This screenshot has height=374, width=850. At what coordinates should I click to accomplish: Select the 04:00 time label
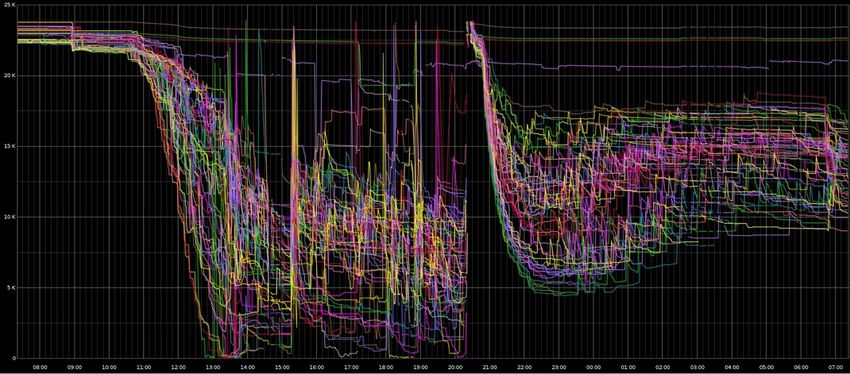(732, 367)
